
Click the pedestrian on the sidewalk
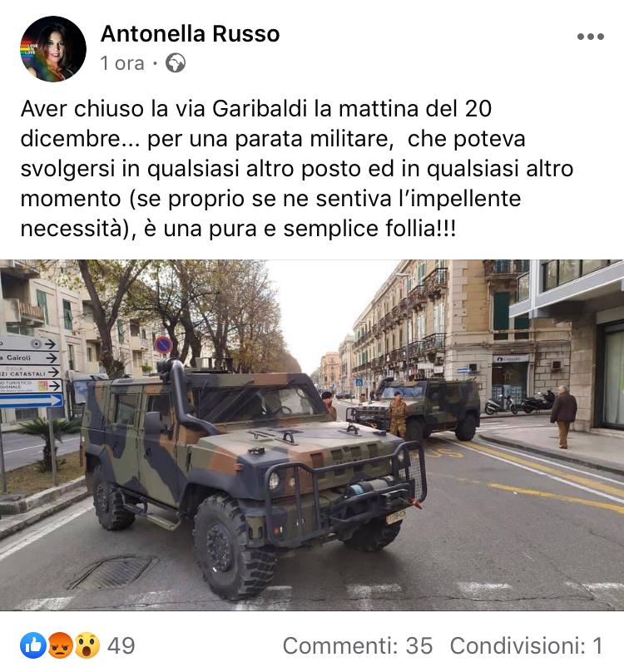coord(563,417)
